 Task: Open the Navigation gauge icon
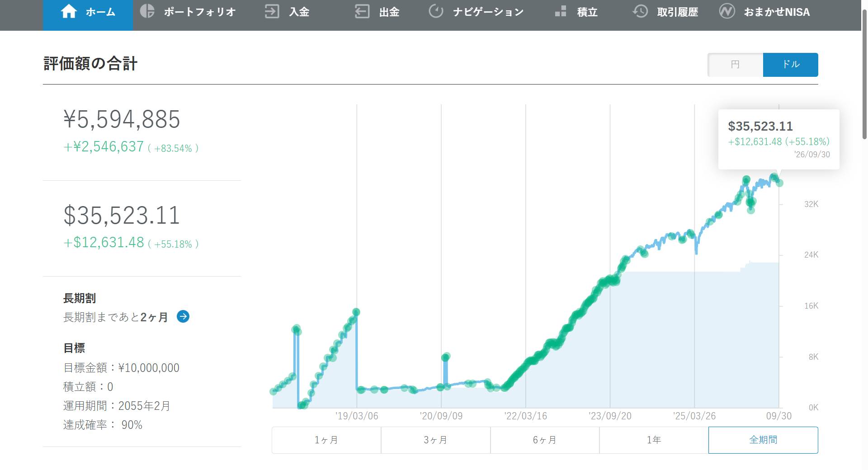point(436,11)
